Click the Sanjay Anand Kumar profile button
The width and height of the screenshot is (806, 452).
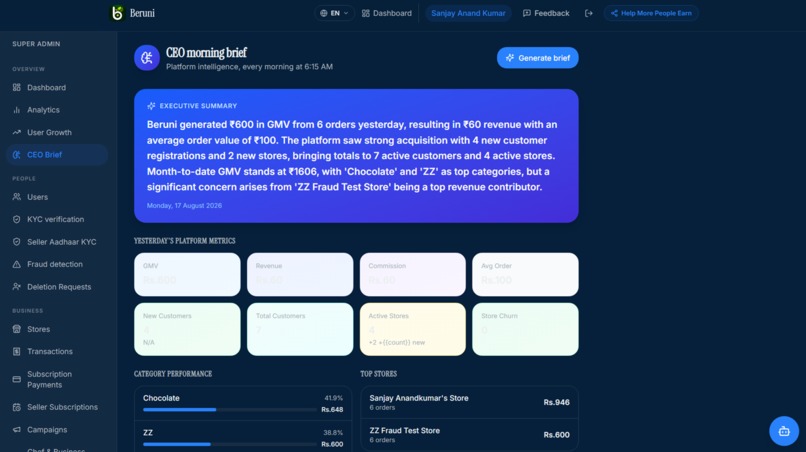click(x=468, y=13)
